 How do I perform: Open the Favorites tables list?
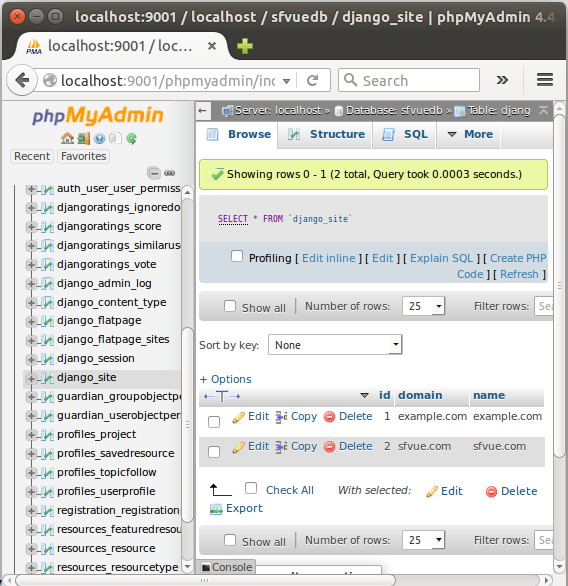tap(84, 156)
